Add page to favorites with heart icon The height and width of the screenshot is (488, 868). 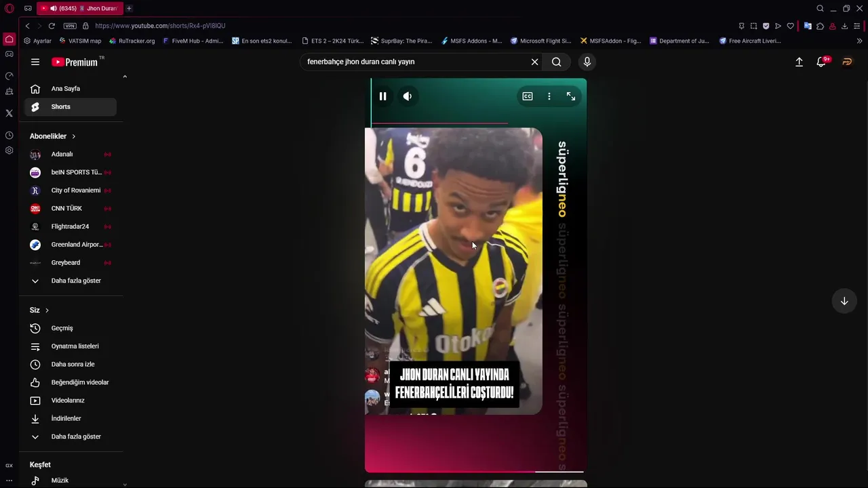(790, 26)
